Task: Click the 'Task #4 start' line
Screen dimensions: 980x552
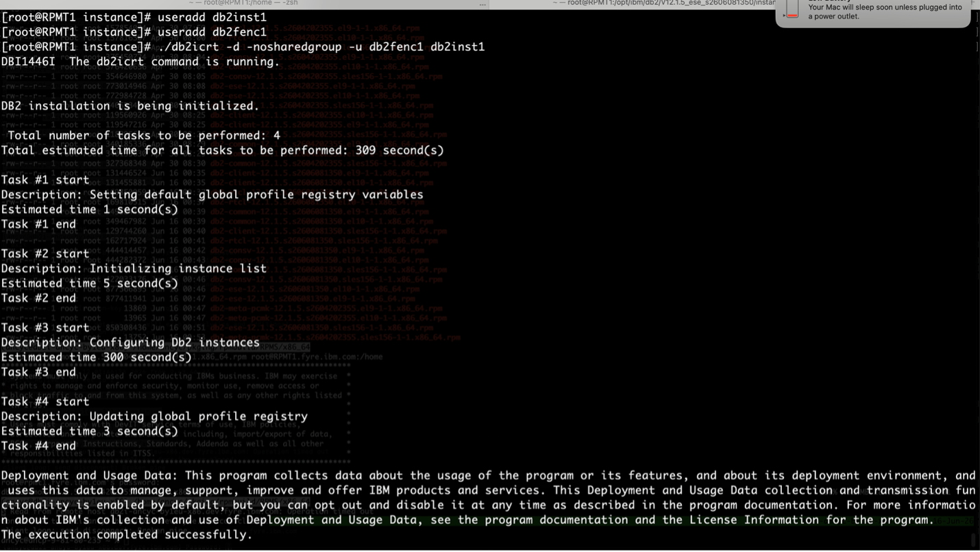Action: click(x=45, y=402)
